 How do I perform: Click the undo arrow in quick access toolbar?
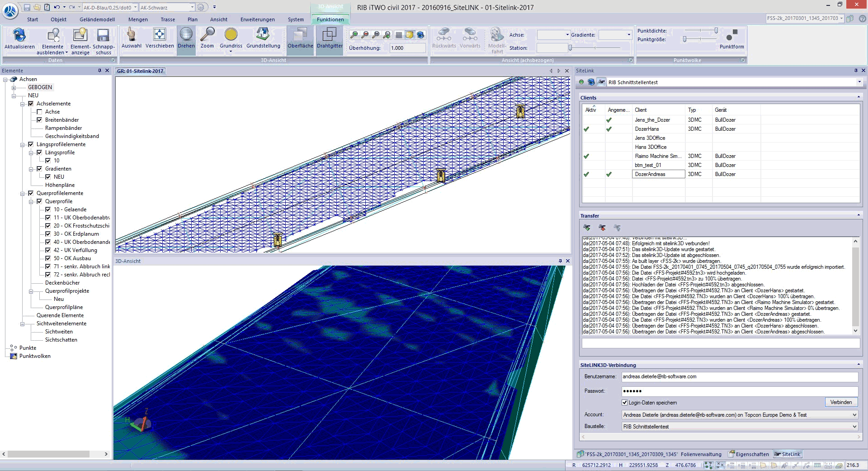(57, 7)
